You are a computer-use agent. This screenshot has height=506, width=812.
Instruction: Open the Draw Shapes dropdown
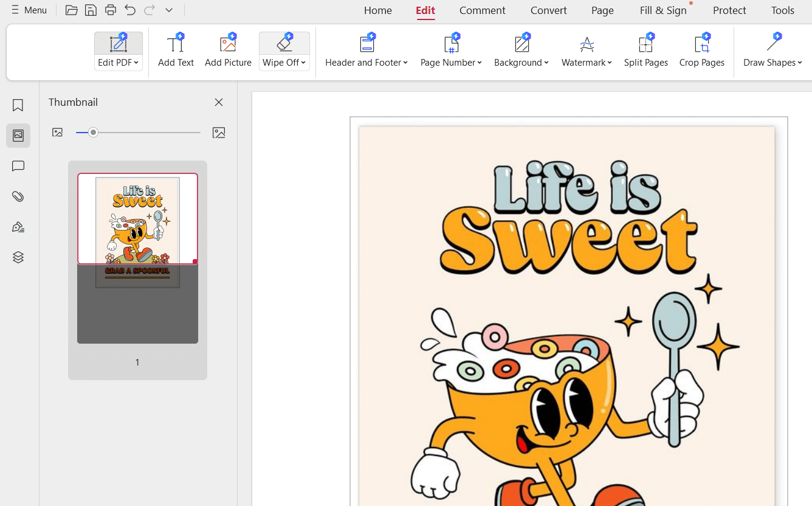(x=772, y=62)
